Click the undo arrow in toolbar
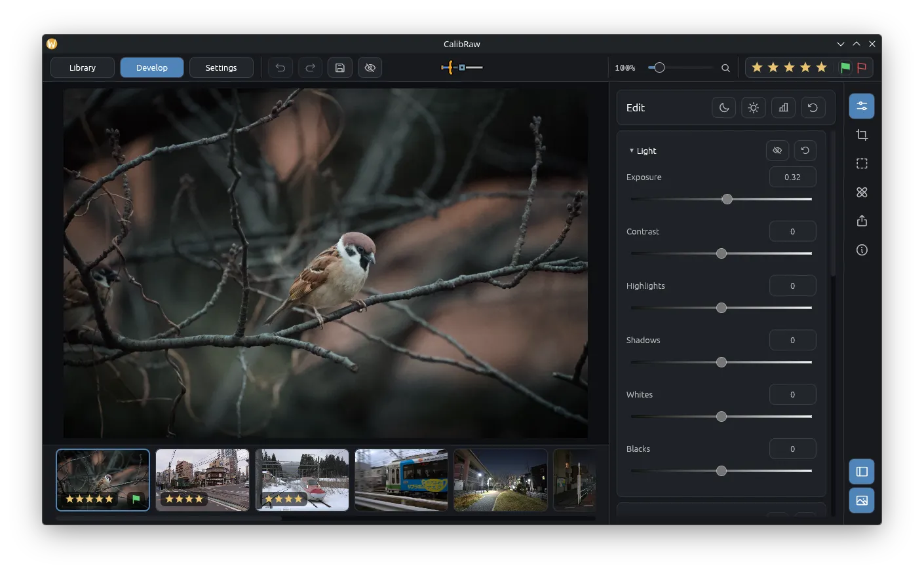The height and width of the screenshot is (575, 924). (280, 67)
